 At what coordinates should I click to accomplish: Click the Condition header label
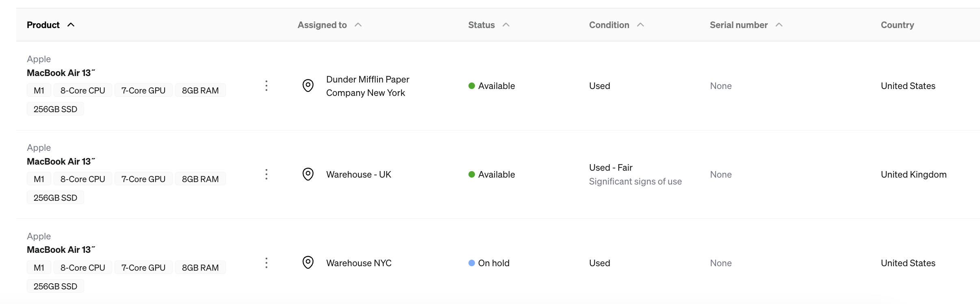tap(609, 25)
